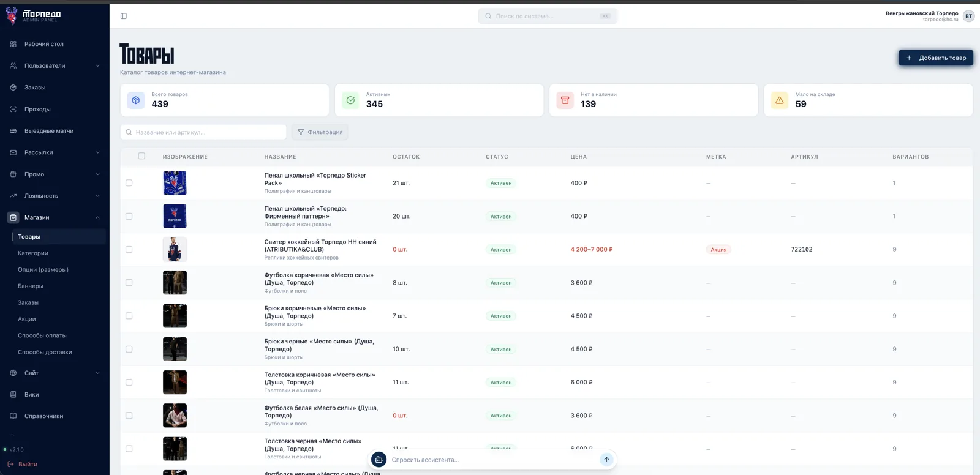Click the book icon beside Справочники
Image resolution: width=980 pixels, height=475 pixels.
(13, 416)
